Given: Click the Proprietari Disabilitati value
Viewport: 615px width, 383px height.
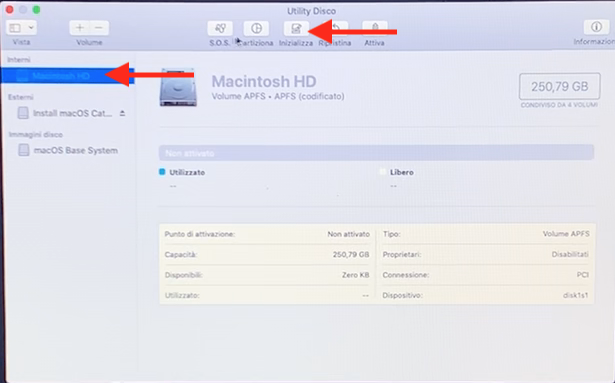Looking at the screenshot, I should pyautogui.click(x=570, y=254).
